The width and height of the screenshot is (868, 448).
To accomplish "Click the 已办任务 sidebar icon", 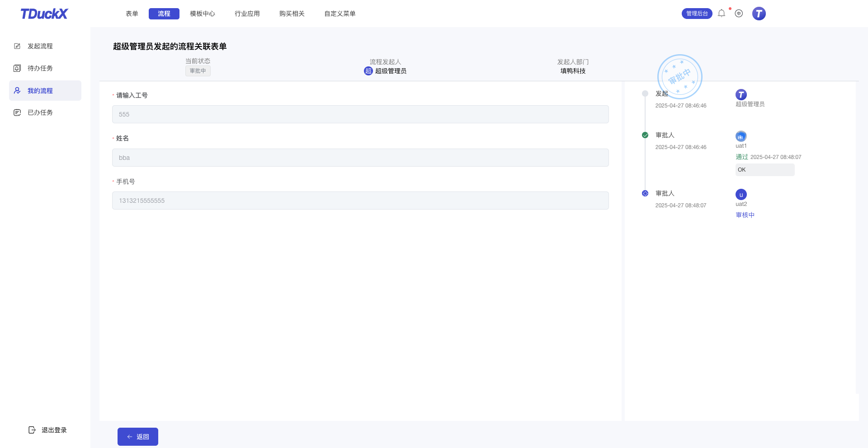I will (17, 112).
